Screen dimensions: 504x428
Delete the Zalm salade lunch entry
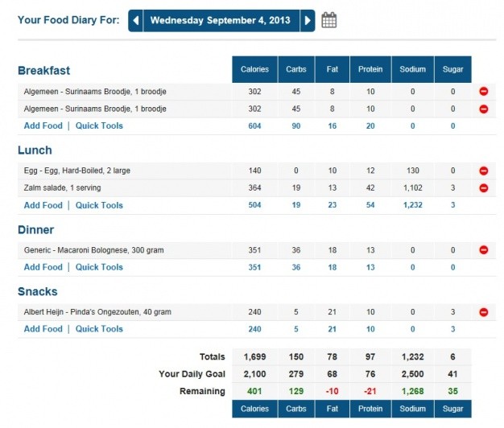(x=483, y=188)
